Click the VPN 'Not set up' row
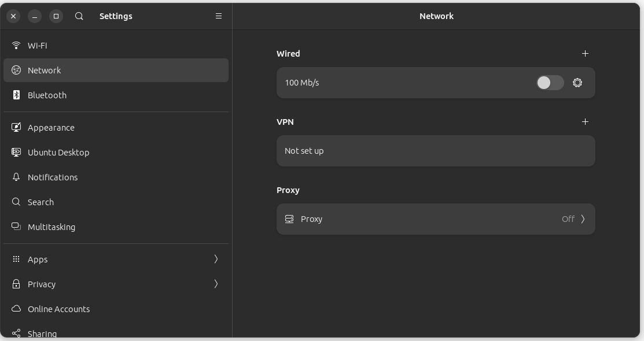This screenshot has width=644, height=341. click(x=436, y=151)
